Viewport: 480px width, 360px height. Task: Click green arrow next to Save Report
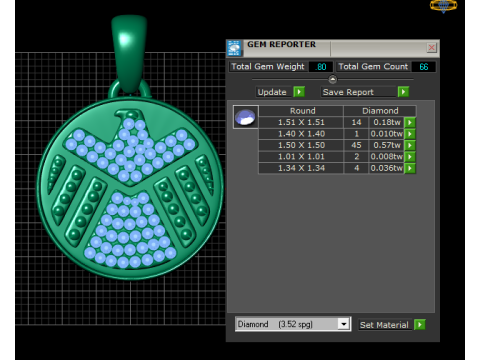403,92
